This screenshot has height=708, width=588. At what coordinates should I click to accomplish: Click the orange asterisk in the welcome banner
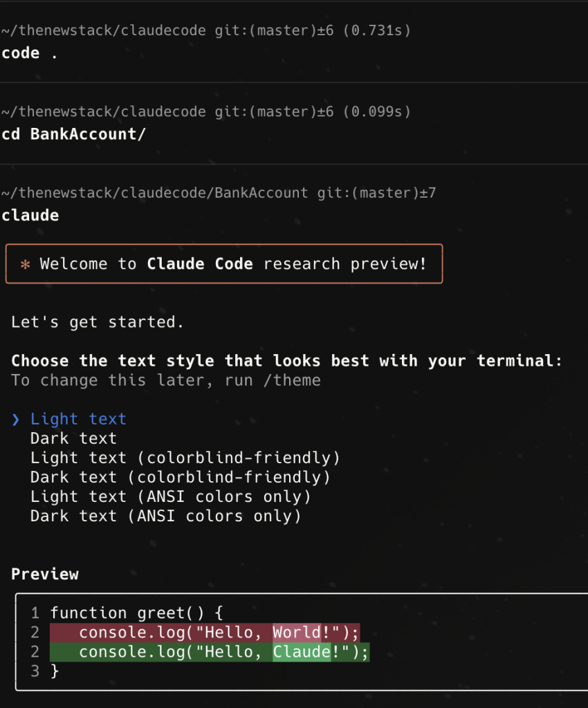point(26,264)
